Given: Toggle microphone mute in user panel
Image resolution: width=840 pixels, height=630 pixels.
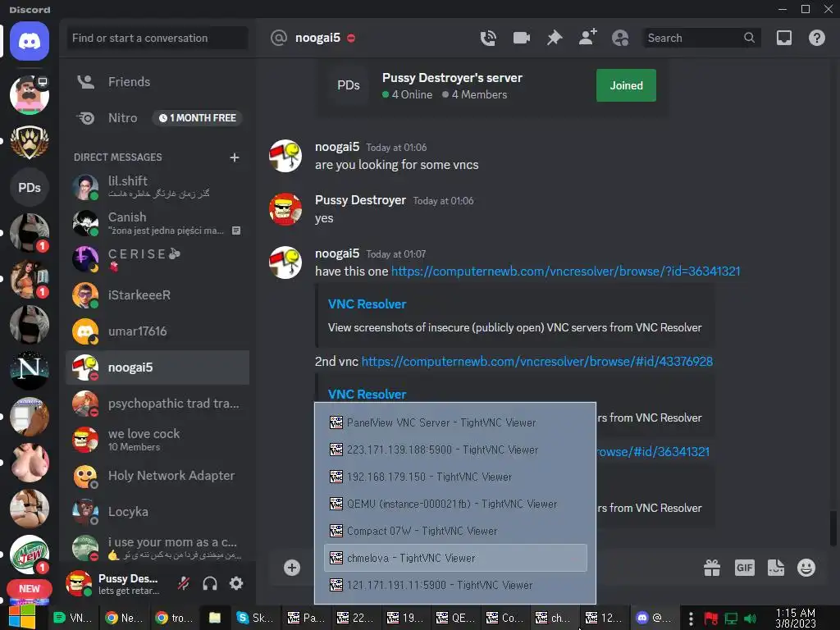Looking at the screenshot, I should [x=184, y=583].
